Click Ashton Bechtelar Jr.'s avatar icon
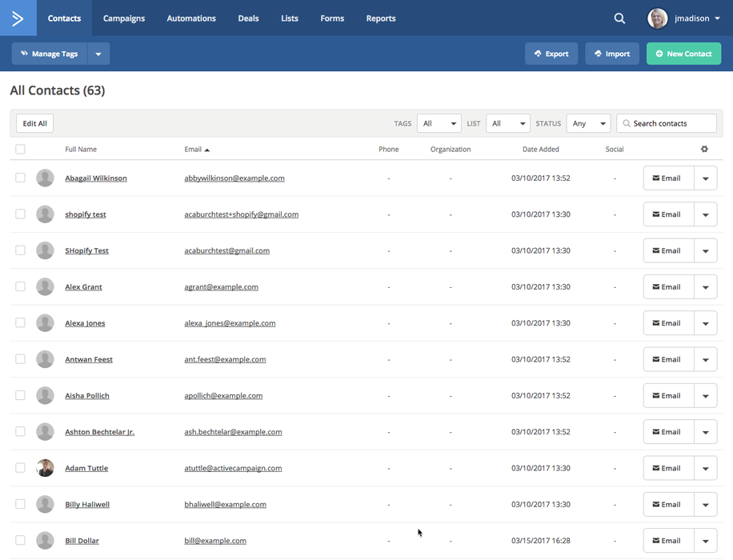Screen dimensions: 733x560 click(x=45, y=431)
